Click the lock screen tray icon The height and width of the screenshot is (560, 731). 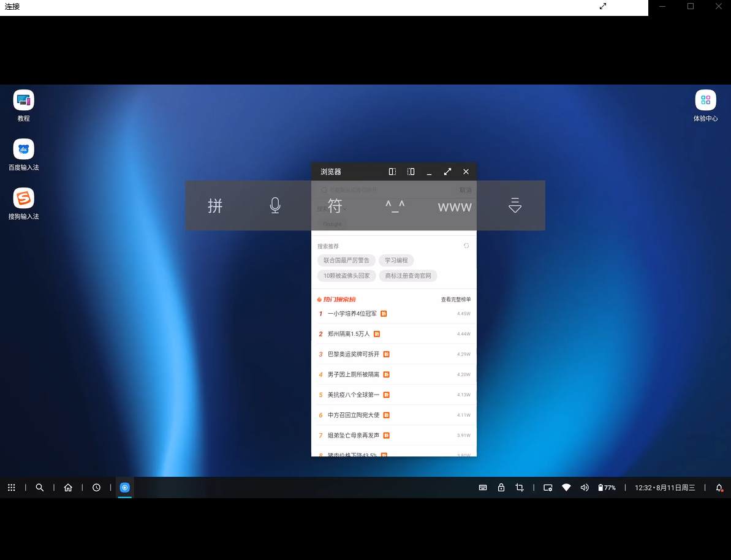(x=501, y=487)
